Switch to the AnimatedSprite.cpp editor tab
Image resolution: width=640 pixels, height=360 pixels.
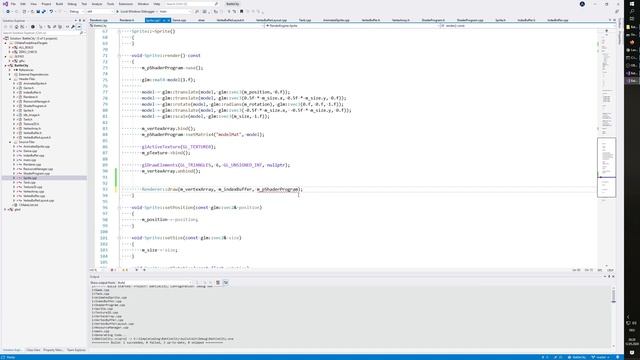pyautogui.click(x=336, y=20)
